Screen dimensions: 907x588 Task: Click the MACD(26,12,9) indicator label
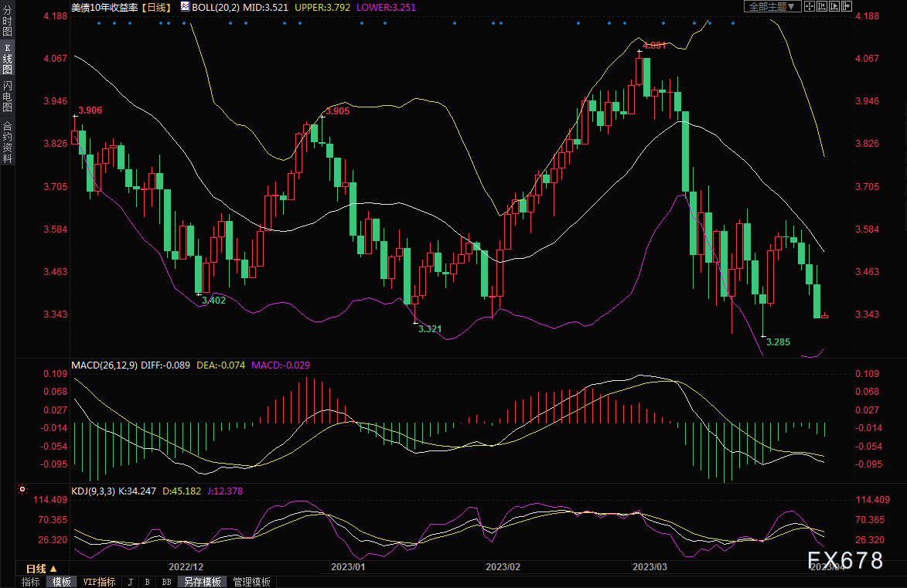pos(104,365)
